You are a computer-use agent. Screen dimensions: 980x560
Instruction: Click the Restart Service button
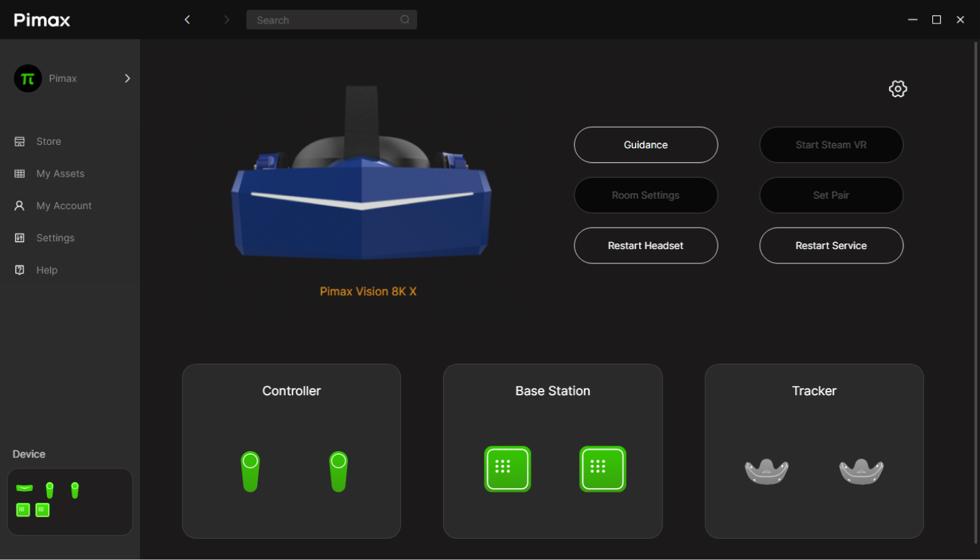coord(831,246)
